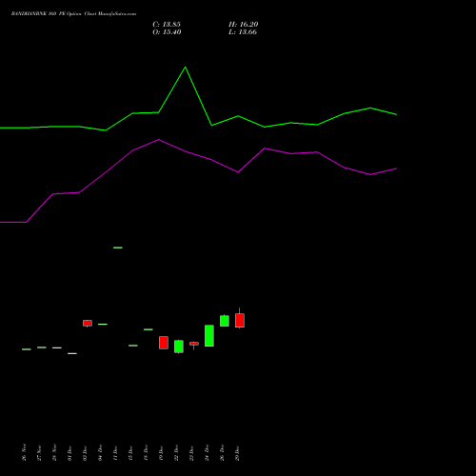Click the '27 Nov' date axis label
The width and height of the screenshot is (476, 476).
[40, 452]
